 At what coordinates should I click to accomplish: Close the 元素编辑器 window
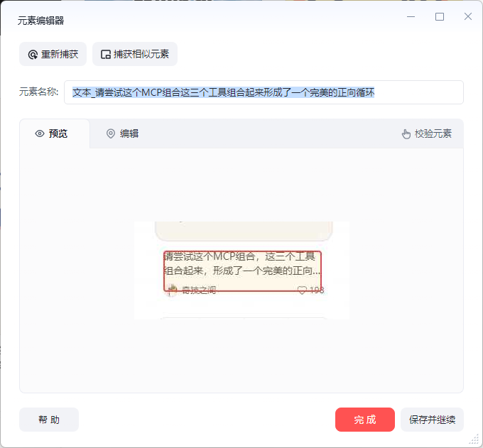tap(468, 16)
